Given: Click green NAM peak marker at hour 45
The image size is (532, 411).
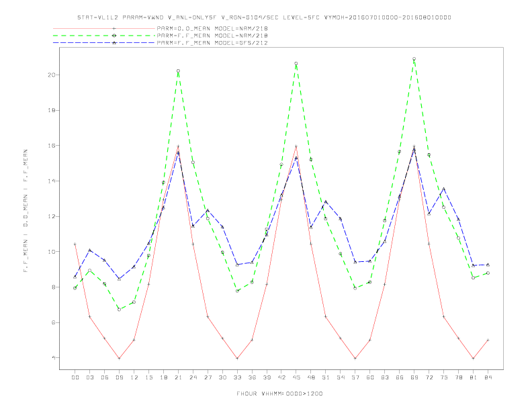Looking at the screenshot, I should [x=296, y=63].
